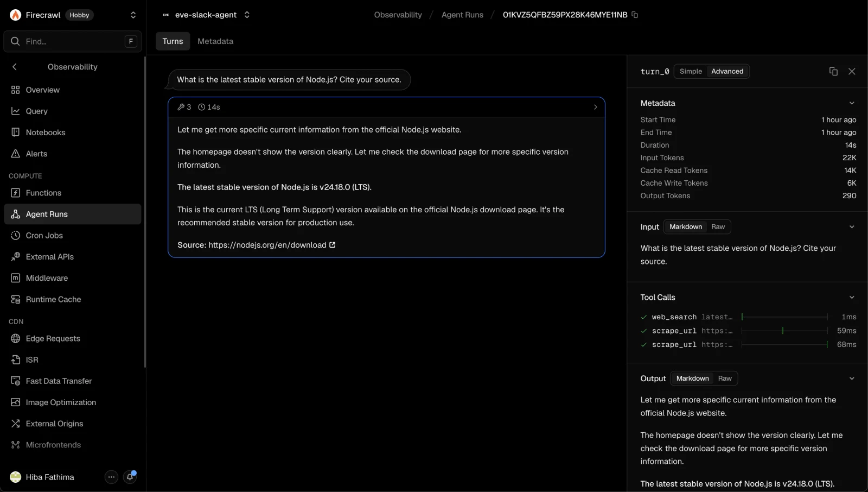The height and width of the screenshot is (492, 868).
Task: Click the Input Tokens value 22K
Action: pos(849,158)
